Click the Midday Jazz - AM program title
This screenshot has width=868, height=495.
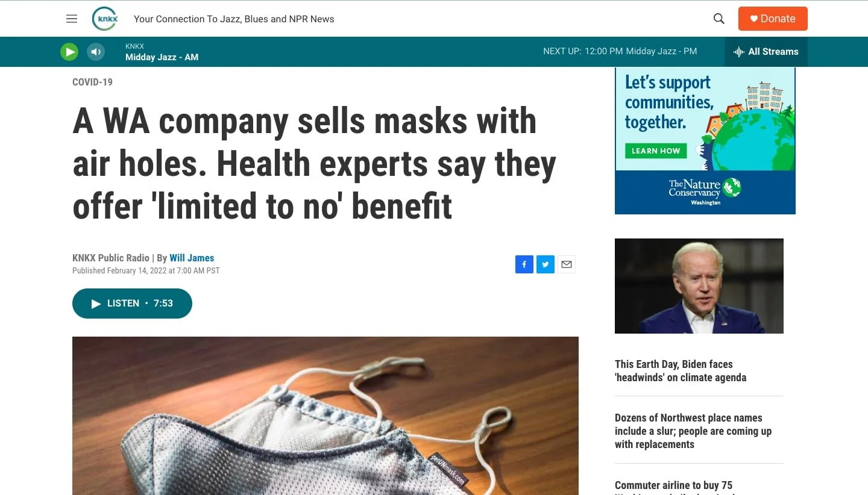[x=162, y=57]
